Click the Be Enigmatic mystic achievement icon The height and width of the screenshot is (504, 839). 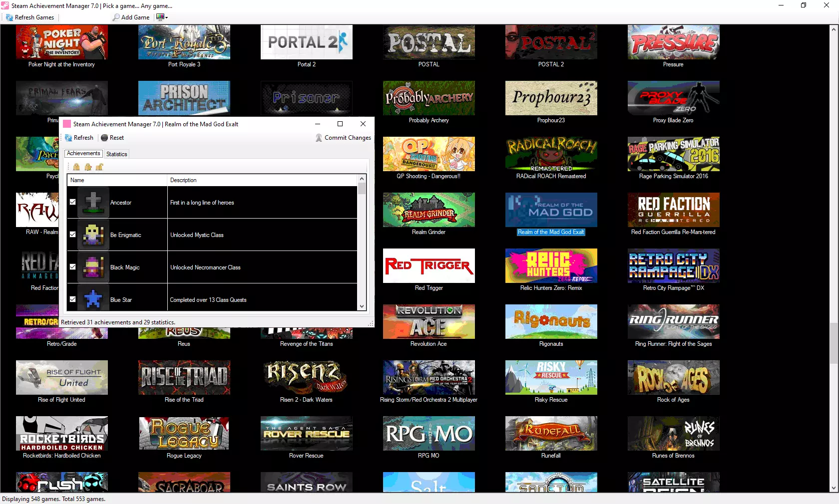(93, 235)
